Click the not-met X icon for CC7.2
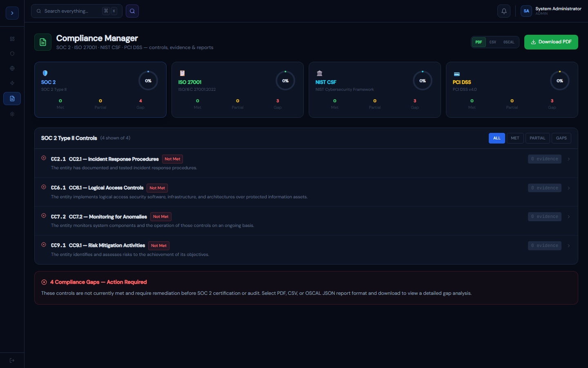 click(44, 215)
